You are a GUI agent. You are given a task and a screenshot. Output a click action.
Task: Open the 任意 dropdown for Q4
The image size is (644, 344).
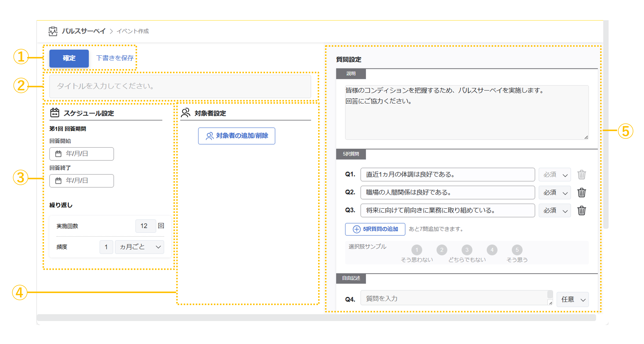point(573,299)
